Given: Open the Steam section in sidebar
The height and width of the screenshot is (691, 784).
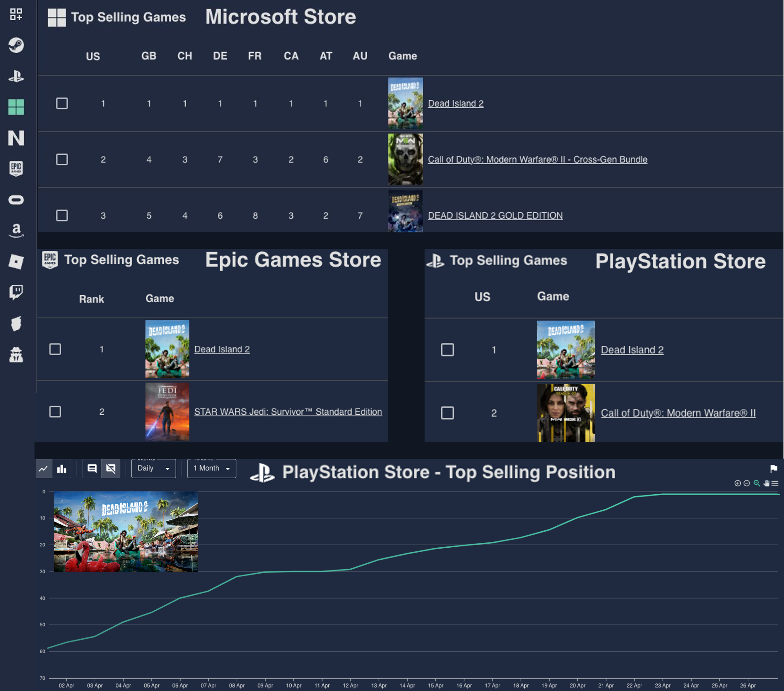Looking at the screenshot, I should pyautogui.click(x=16, y=45).
